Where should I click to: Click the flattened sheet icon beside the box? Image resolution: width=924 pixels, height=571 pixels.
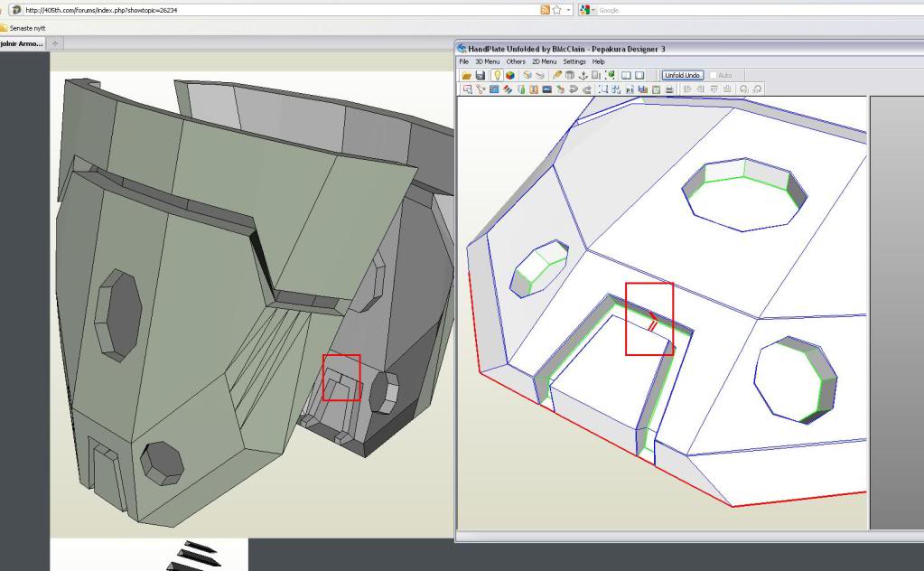tap(540, 75)
